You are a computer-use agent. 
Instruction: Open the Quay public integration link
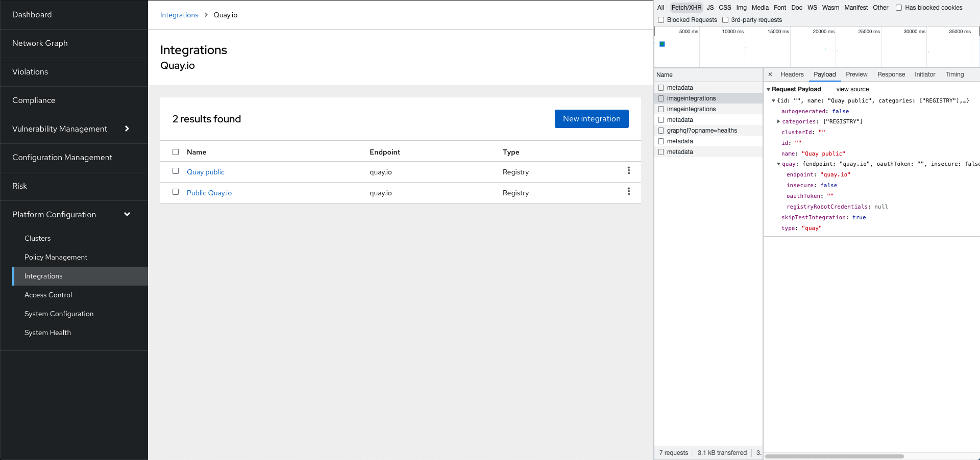pyautogui.click(x=206, y=172)
